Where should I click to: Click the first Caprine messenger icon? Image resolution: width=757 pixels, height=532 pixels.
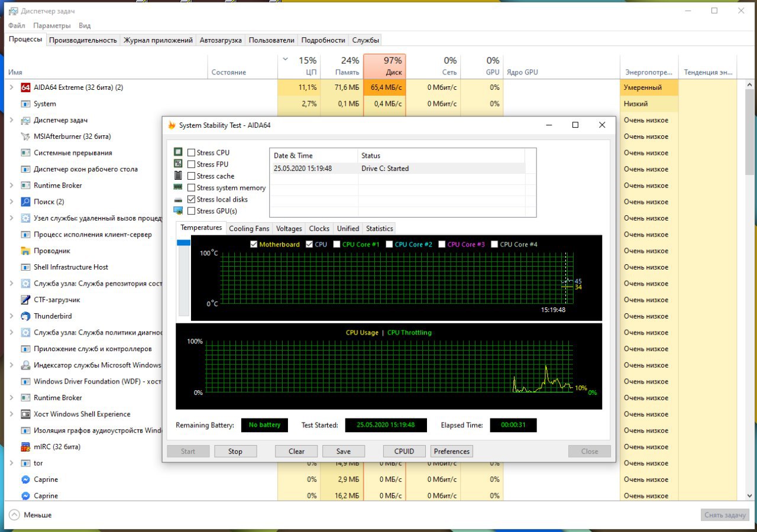(x=25, y=480)
